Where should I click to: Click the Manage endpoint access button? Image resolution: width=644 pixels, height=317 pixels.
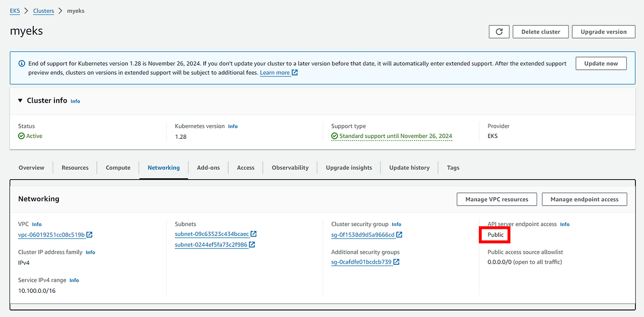coord(585,199)
